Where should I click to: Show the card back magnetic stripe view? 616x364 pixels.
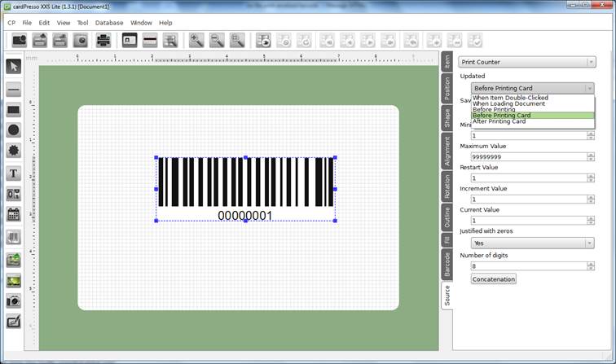150,40
